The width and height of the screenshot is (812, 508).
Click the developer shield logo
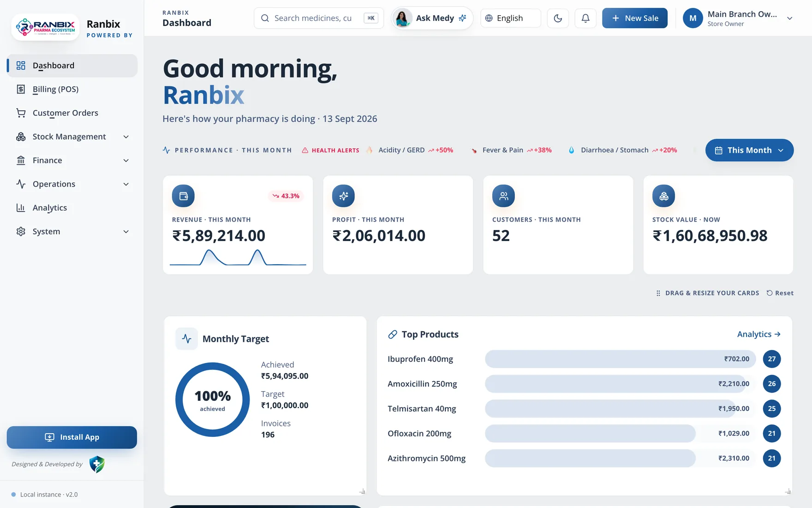click(97, 465)
